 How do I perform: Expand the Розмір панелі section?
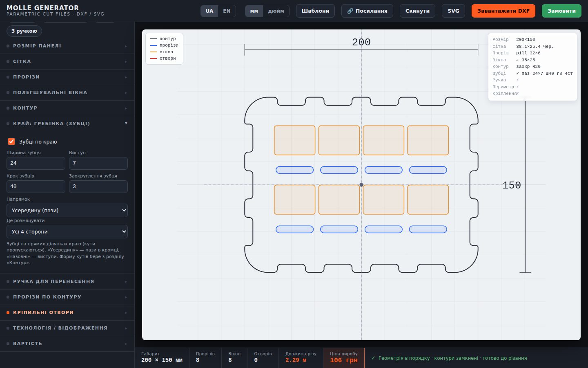tap(67, 46)
